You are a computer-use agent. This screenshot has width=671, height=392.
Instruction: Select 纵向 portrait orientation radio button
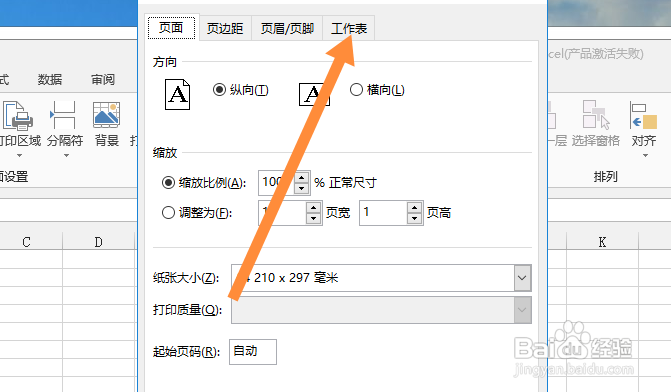[x=219, y=89]
